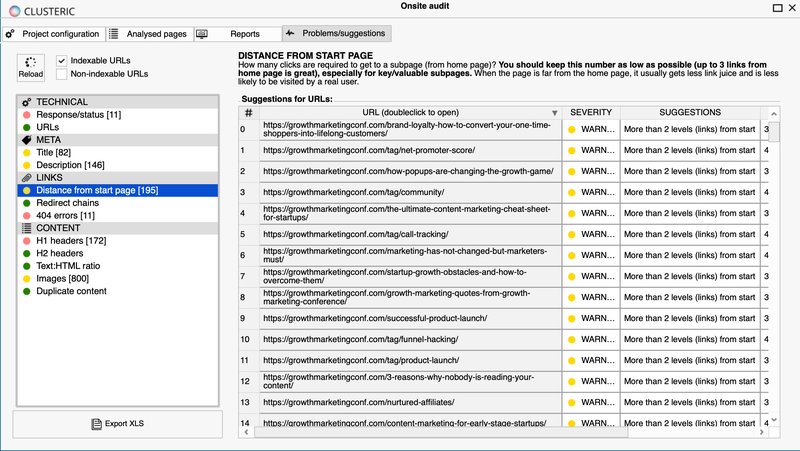This screenshot has height=451, width=800.
Task: Click the green status dot for Redirect chains
Action: pos(27,203)
